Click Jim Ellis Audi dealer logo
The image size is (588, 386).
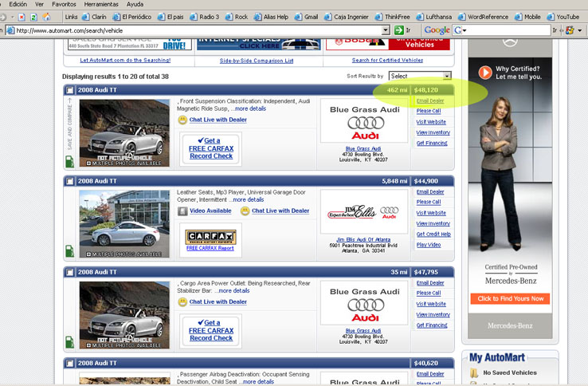point(364,212)
